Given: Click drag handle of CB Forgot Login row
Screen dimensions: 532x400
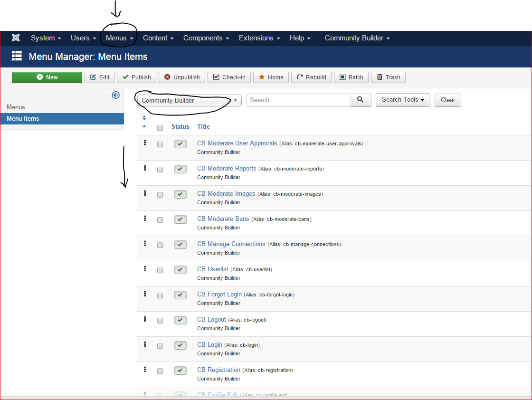Looking at the screenshot, I should pyautogui.click(x=145, y=294).
